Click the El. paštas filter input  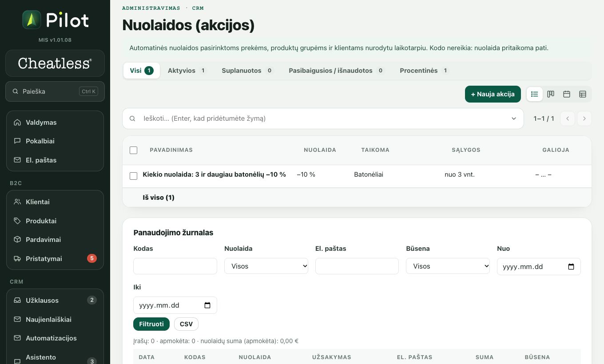(357, 266)
